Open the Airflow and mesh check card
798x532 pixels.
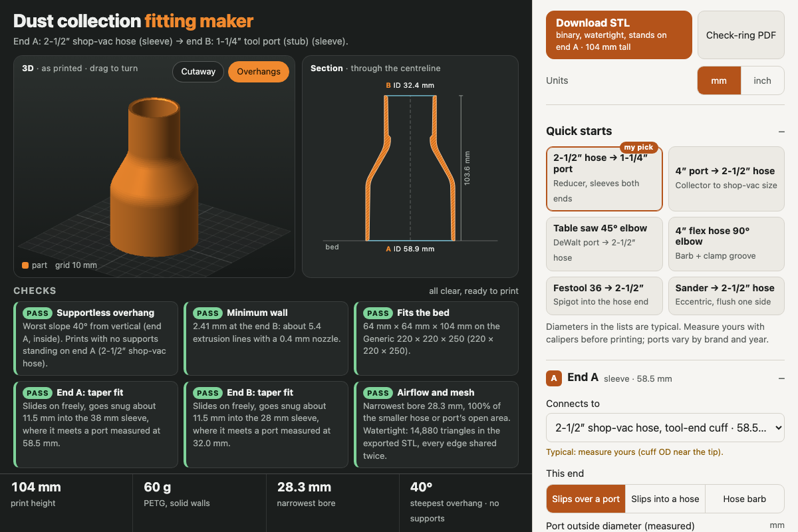coord(436,424)
